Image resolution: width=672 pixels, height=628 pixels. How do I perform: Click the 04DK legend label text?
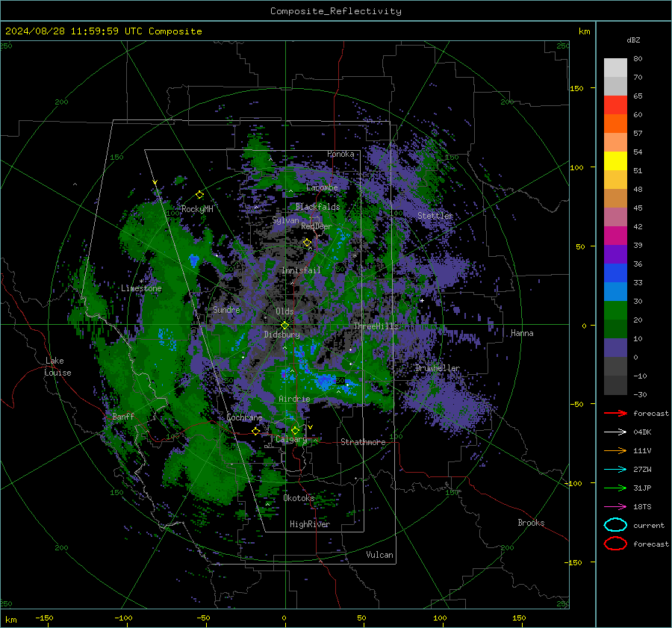click(x=642, y=432)
